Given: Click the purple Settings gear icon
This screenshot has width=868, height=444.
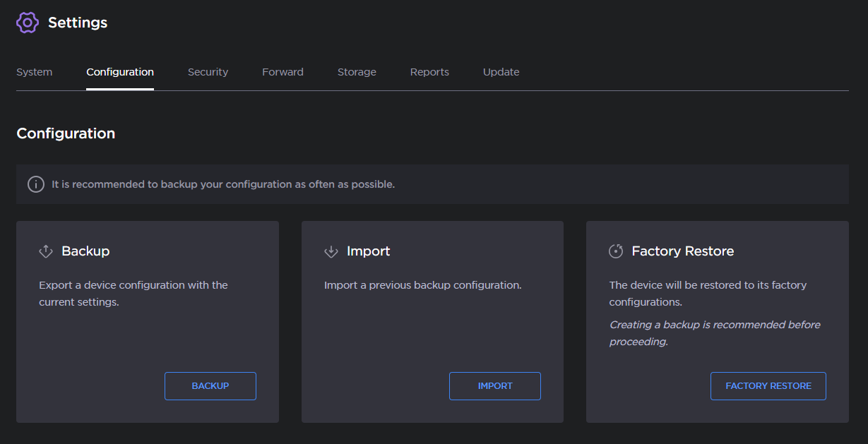Looking at the screenshot, I should (27, 22).
